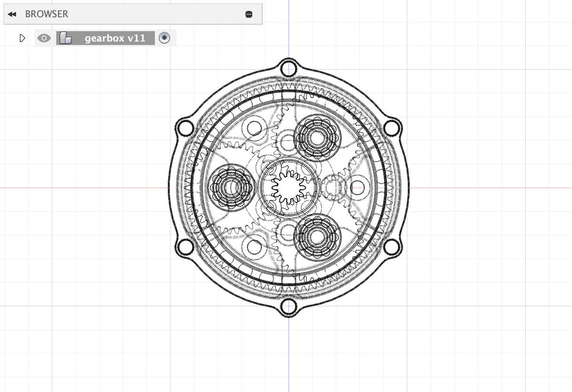The width and height of the screenshot is (572, 392).
Task: Select the left planet gear bearing
Action: pos(232,187)
